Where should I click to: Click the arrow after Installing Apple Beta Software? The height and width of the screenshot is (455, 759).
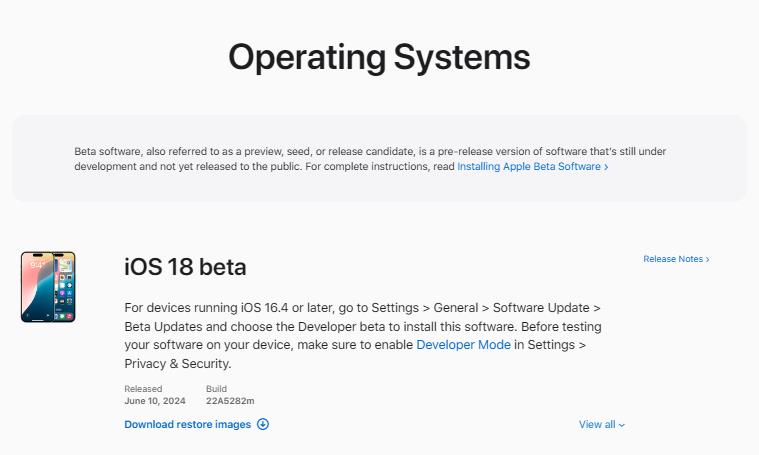606,167
